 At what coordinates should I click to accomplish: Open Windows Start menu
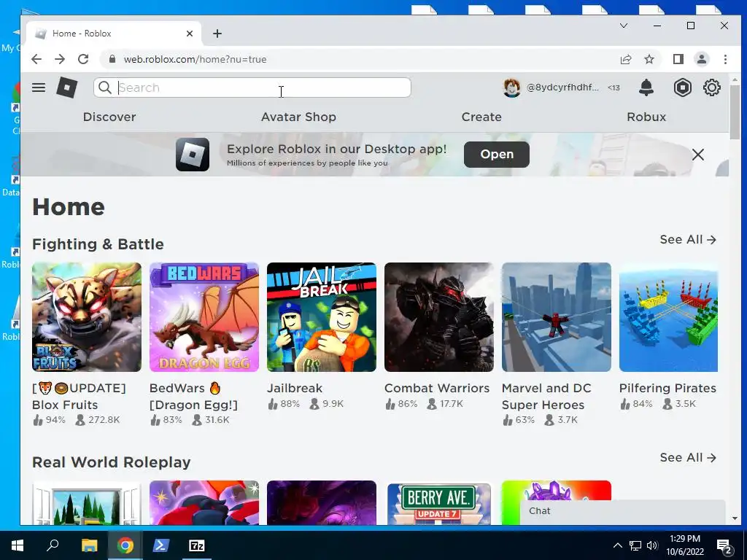click(18, 545)
